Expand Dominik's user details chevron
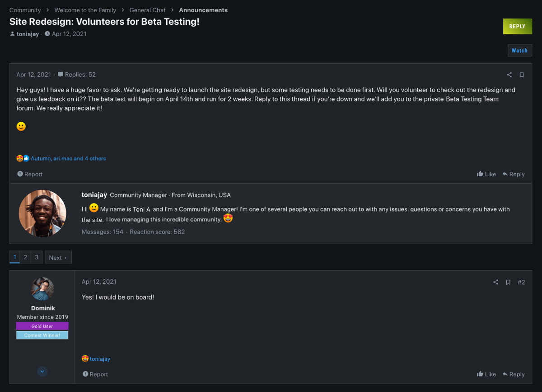Image resolution: width=542 pixels, height=392 pixels. pos(42,372)
